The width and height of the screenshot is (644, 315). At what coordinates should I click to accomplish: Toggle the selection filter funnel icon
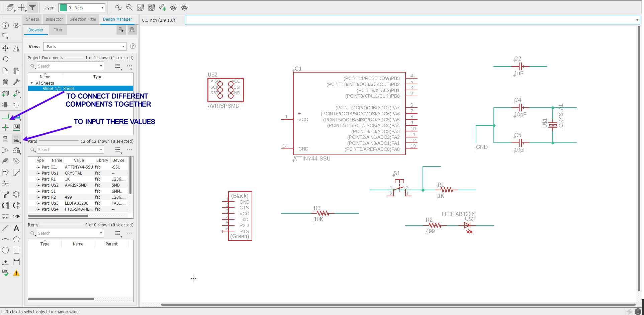[32, 7]
